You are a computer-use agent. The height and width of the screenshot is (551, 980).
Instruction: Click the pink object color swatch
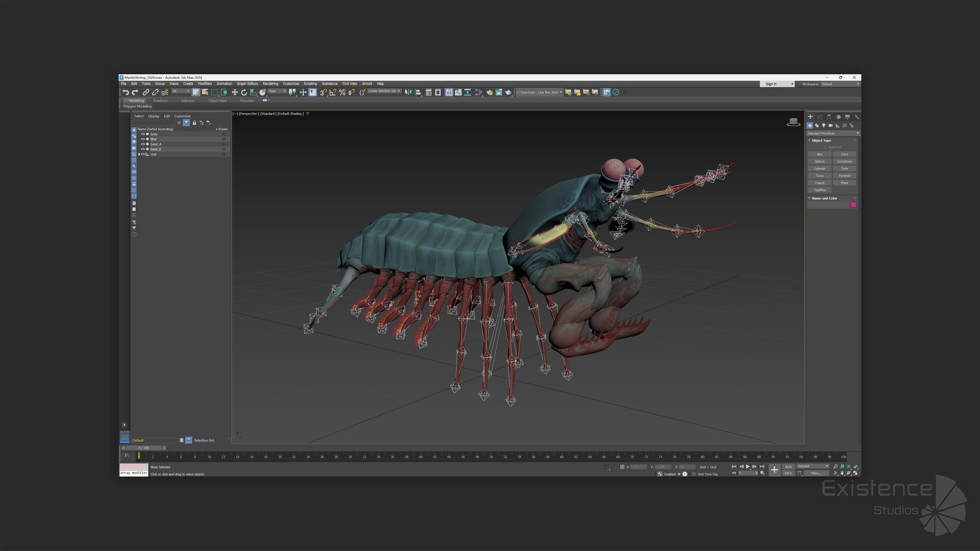pyautogui.click(x=853, y=205)
